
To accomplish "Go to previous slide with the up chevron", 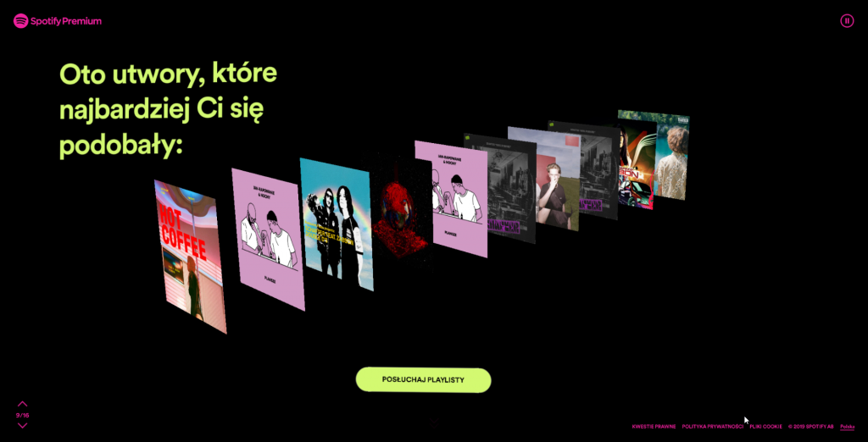I will [22, 404].
